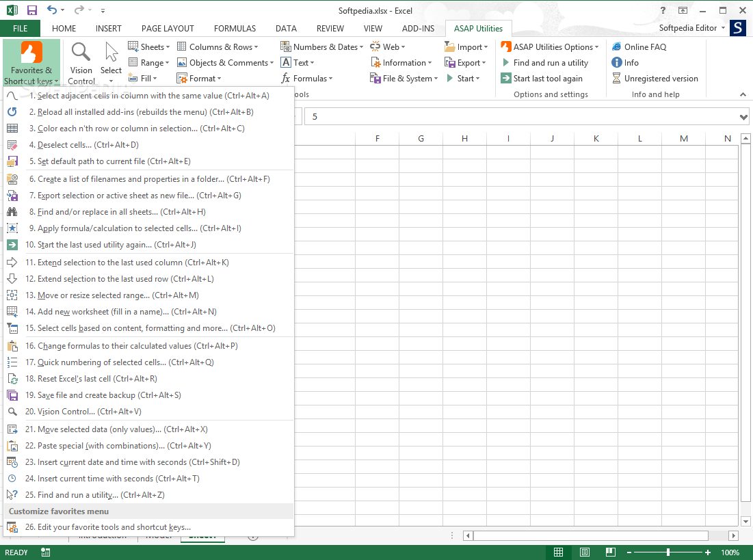Open the FILE tab
The height and width of the screenshot is (560, 753).
tap(20, 28)
